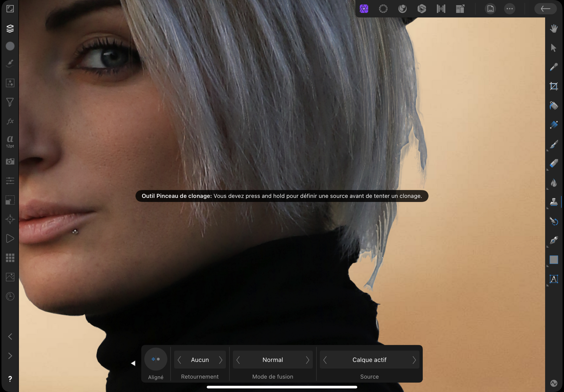This screenshot has width=564, height=392.
Task: Go to previous Source option
Action: [x=325, y=360]
